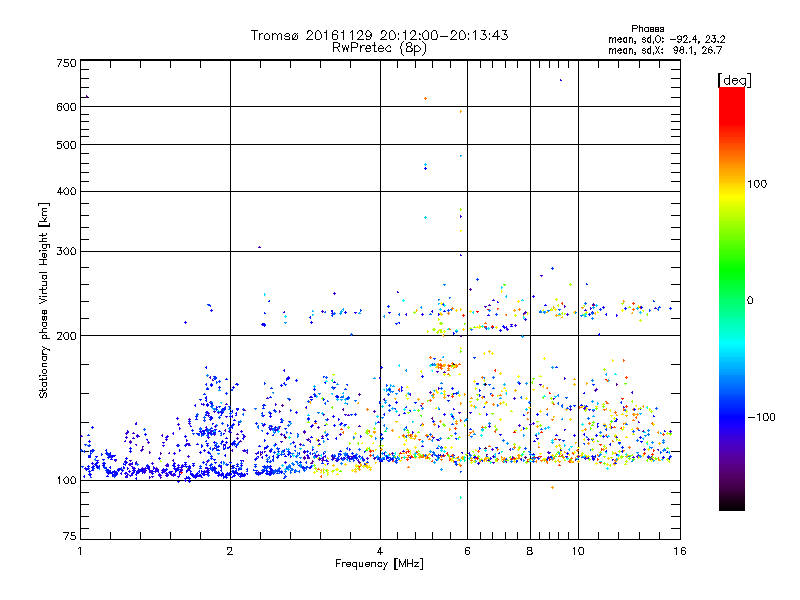Click the y-axis tick label '500'
The width and height of the screenshot is (800, 600).
66,145
